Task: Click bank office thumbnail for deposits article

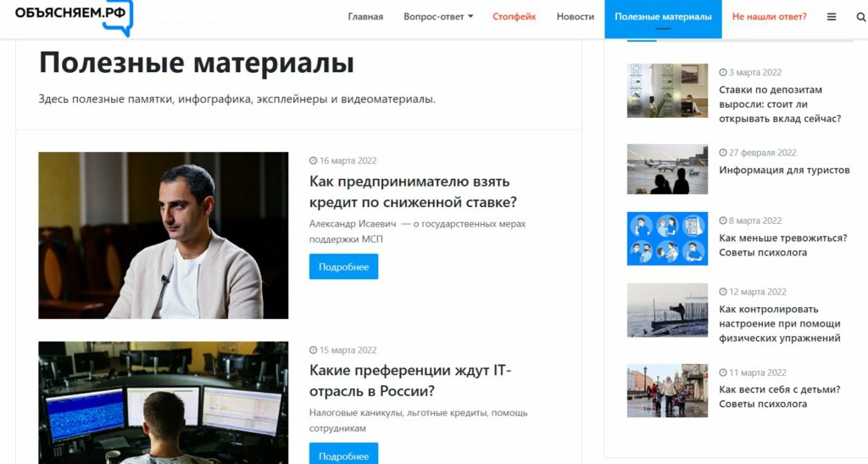Action: tap(667, 90)
